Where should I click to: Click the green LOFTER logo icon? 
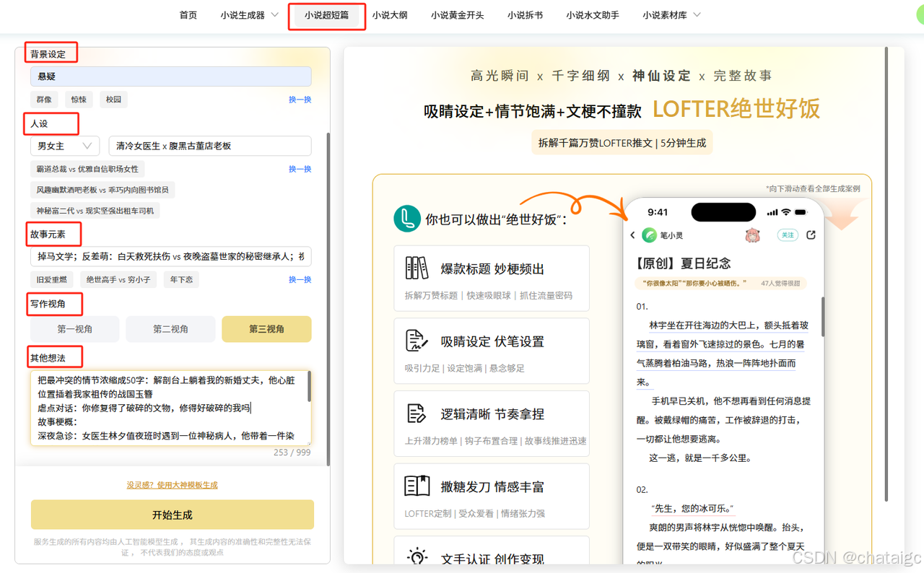[x=407, y=219]
